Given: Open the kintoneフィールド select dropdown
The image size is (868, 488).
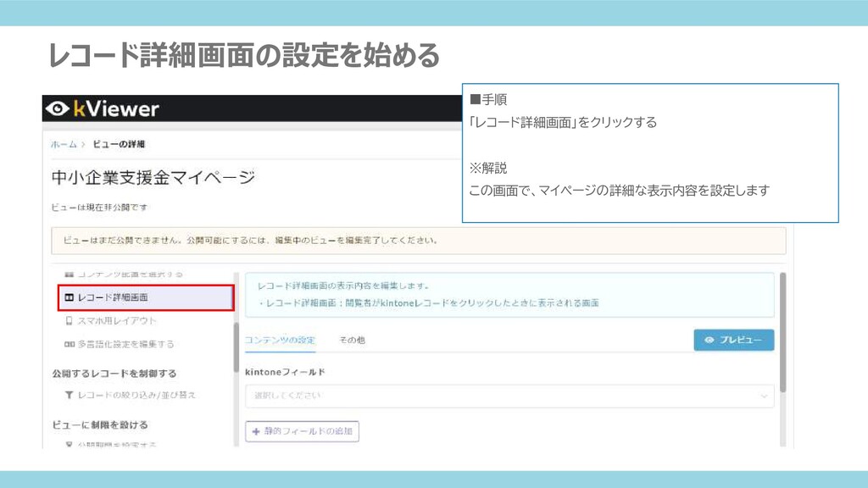Looking at the screenshot, I should point(509,396).
